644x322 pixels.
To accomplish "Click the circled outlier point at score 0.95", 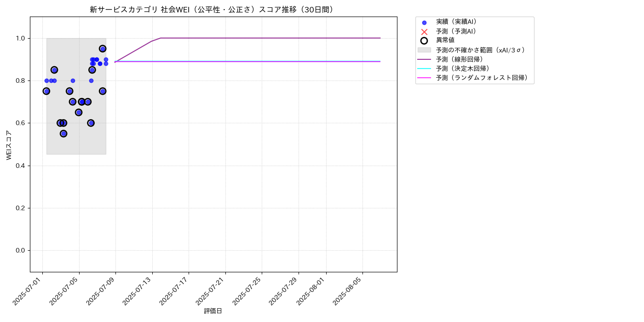I will (103, 49).
